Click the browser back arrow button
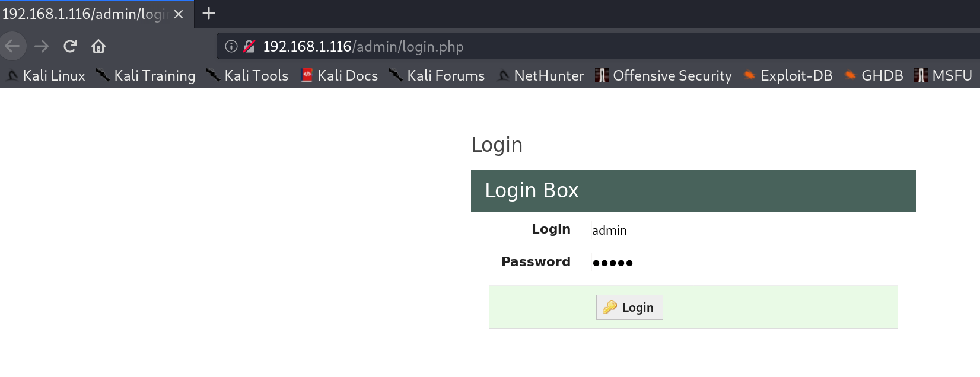The height and width of the screenshot is (377, 980). [x=12, y=46]
